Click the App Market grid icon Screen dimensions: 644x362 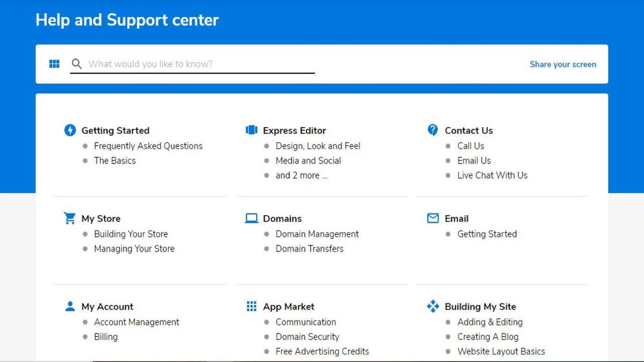pyautogui.click(x=251, y=306)
